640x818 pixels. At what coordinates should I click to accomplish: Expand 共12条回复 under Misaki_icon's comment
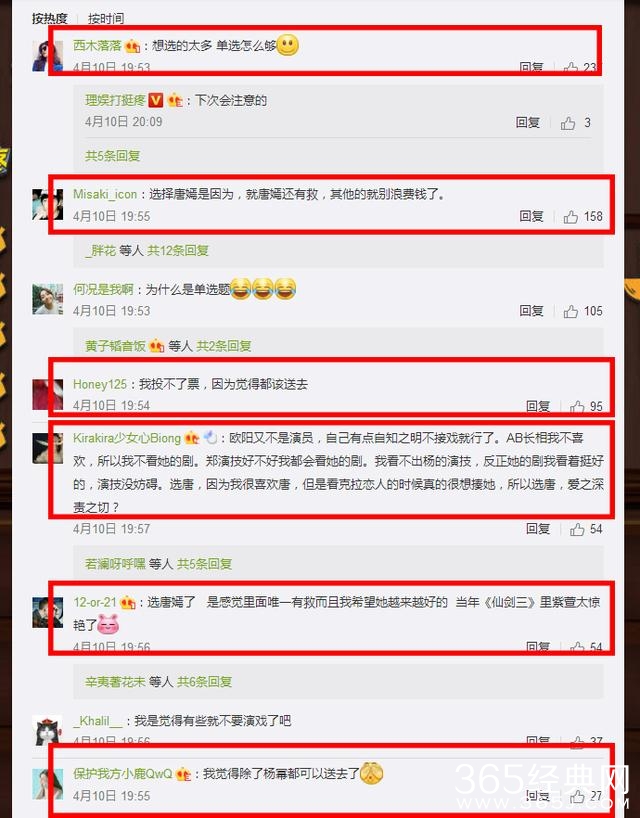pyautogui.click(x=178, y=250)
